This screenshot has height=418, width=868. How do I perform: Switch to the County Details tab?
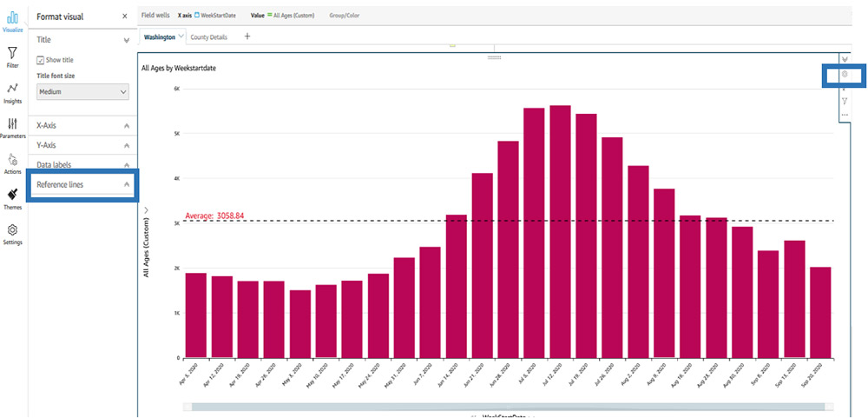[x=208, y=37]
